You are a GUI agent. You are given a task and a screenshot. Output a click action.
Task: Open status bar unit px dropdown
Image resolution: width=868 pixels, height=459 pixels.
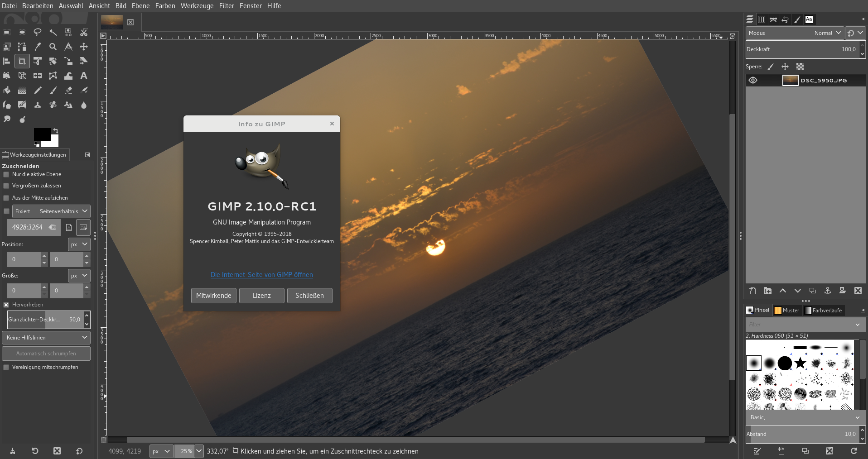pos(161,451)
